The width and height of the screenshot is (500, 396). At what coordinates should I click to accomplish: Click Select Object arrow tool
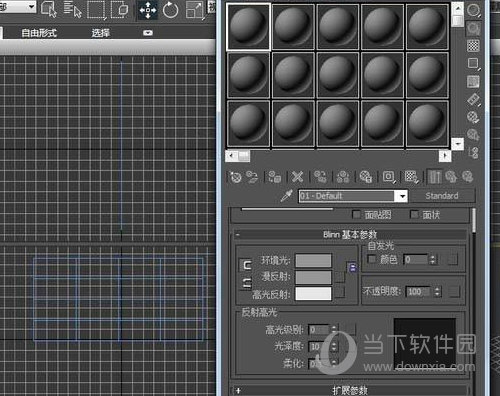tap(49, 9)
